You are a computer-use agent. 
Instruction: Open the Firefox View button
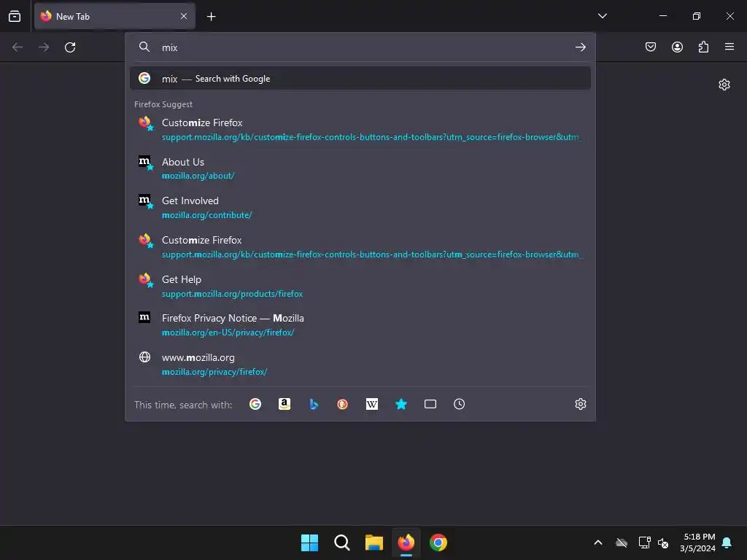[x=15, y=16]
